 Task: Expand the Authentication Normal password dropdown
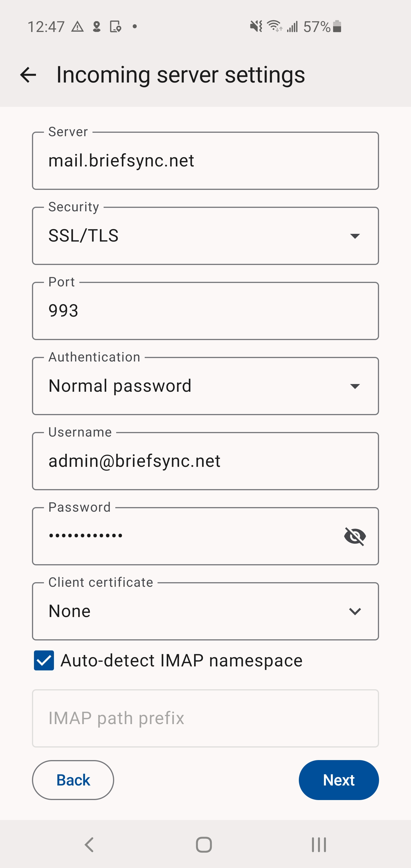click(x=205, y=386)
